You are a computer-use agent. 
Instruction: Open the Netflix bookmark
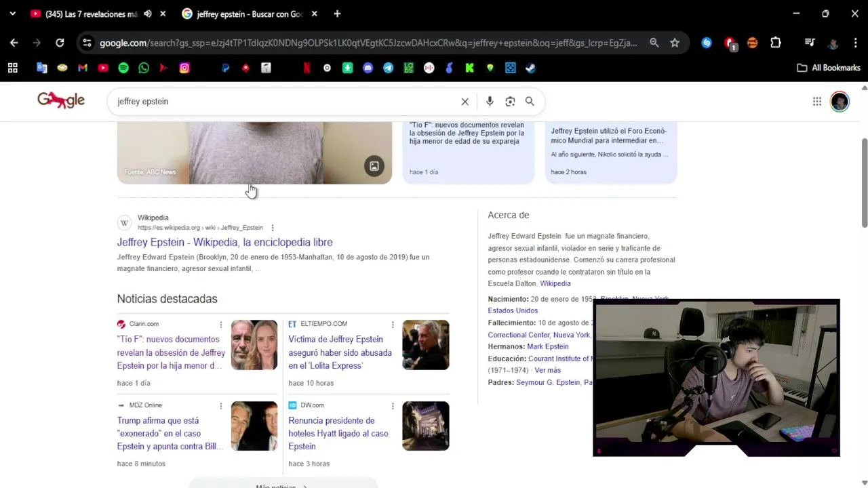pos(307,68)
